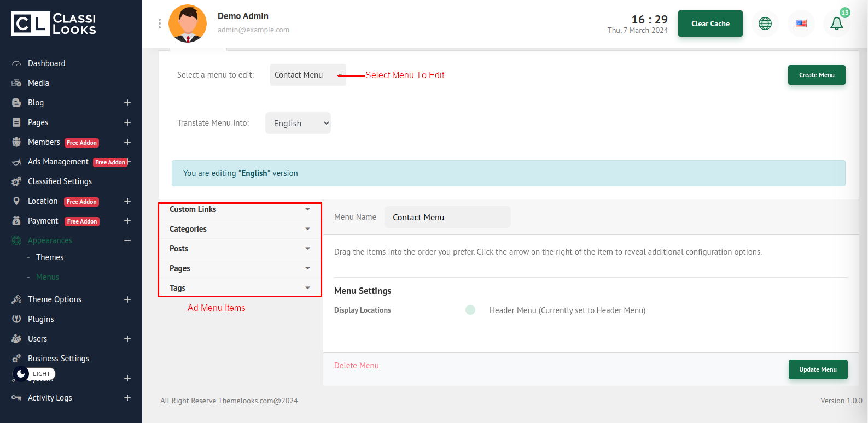Click the Update Menu button
This screenshot has height=423, width=868.
(x=818, y=369)
